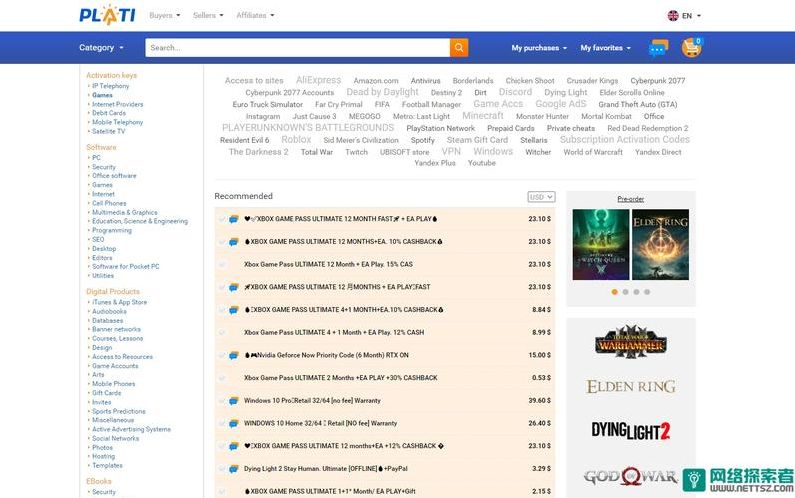The height and width of the screenshot is (498, 795).
Task: Open the My purchases dropdown
Action: tap(539, 48)
